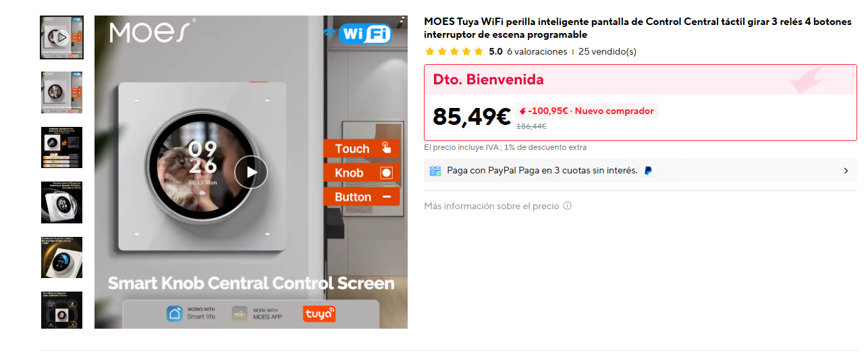Open Más información sobre el precio
The height and width of the screenshot is (355, 868).
[492, 206]
